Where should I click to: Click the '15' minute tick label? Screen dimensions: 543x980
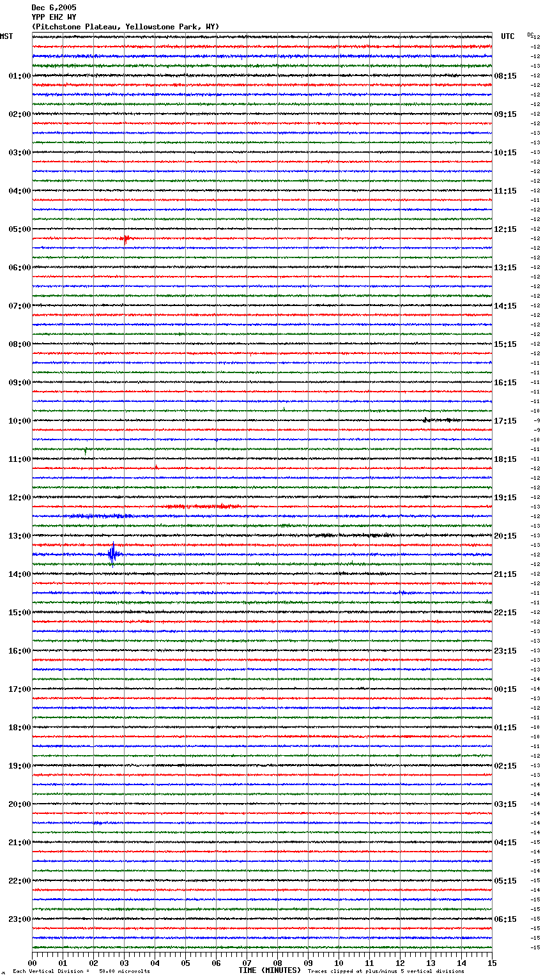(x=492, y=963)
